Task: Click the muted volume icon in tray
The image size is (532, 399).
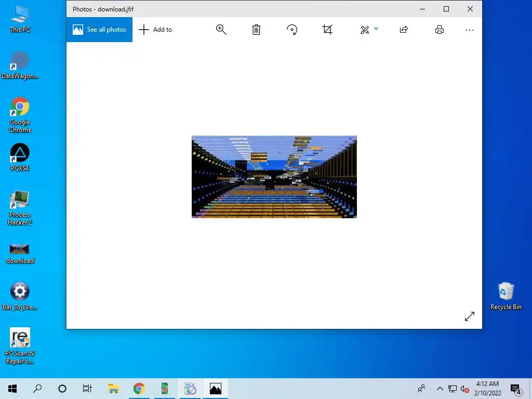Action: tap(465, 389)
